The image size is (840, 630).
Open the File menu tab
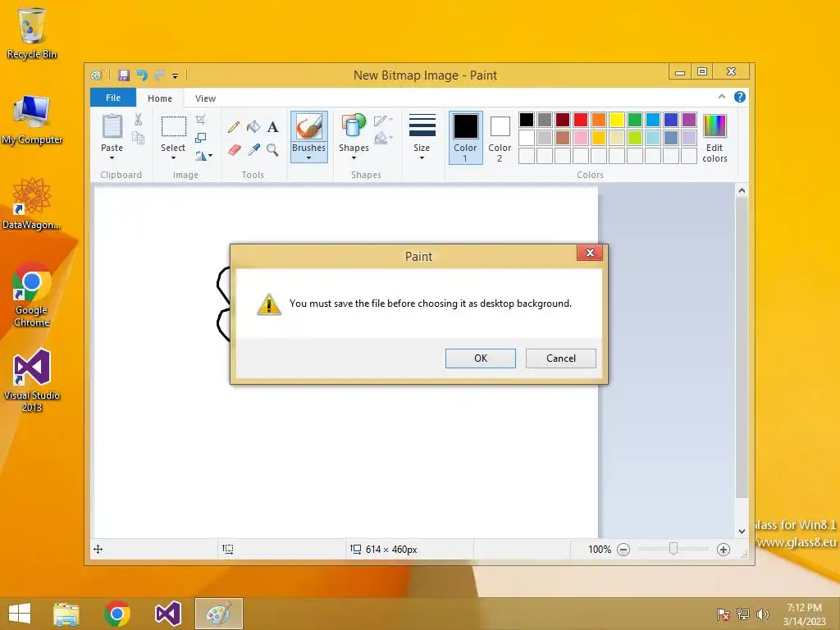(113, 98)
